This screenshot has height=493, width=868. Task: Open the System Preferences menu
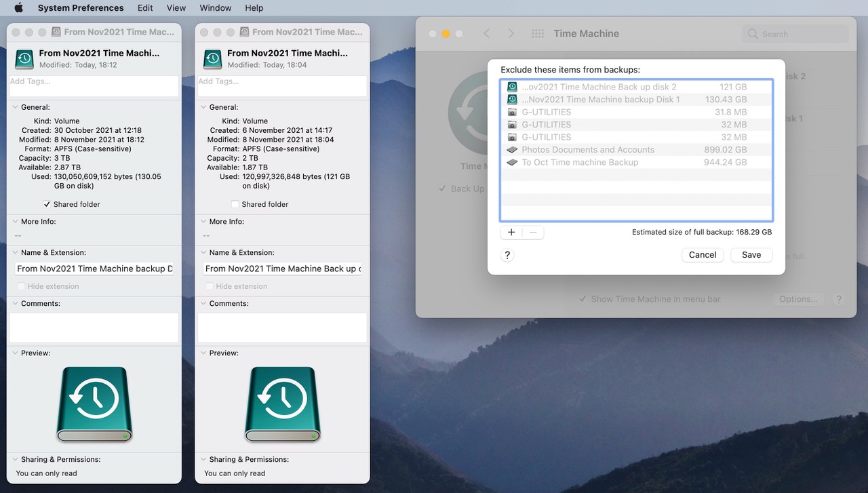point(81,8)
